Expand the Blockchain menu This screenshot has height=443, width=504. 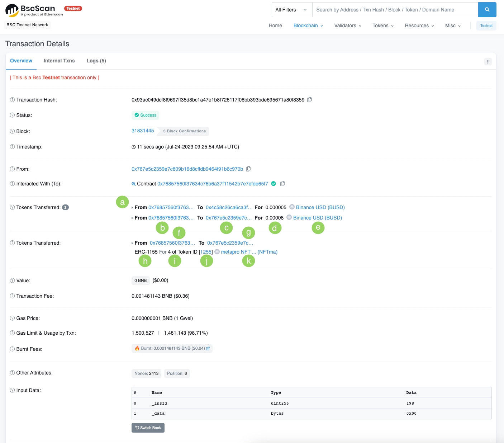coord(308,25)
